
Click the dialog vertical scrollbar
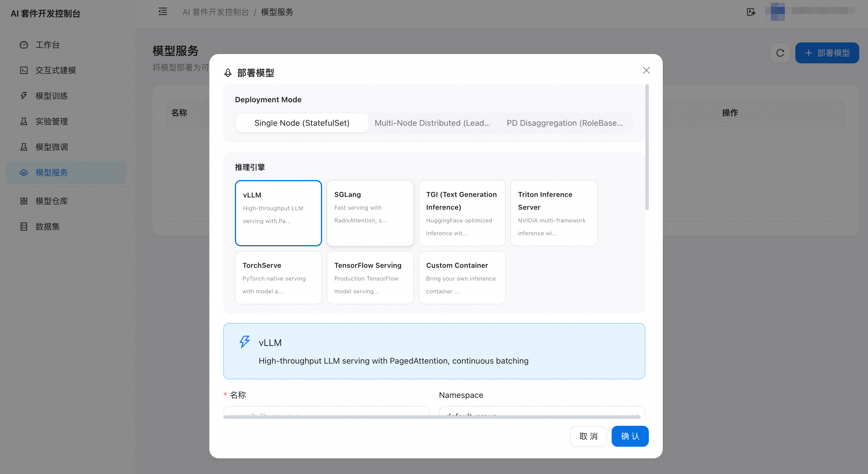tap(647, 147)
